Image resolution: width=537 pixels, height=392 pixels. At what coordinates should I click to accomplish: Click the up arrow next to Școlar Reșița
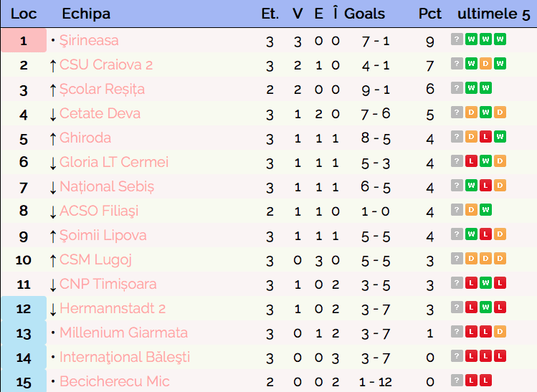(x=53, y=90)
